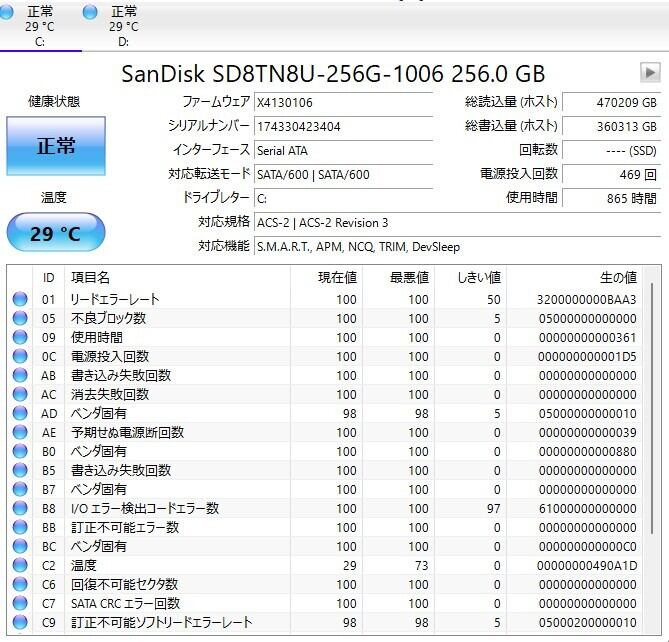Viewport: 669px width, 642px height.
Task: Click status icon for 09 使用時間
Action: coord(20,337)
